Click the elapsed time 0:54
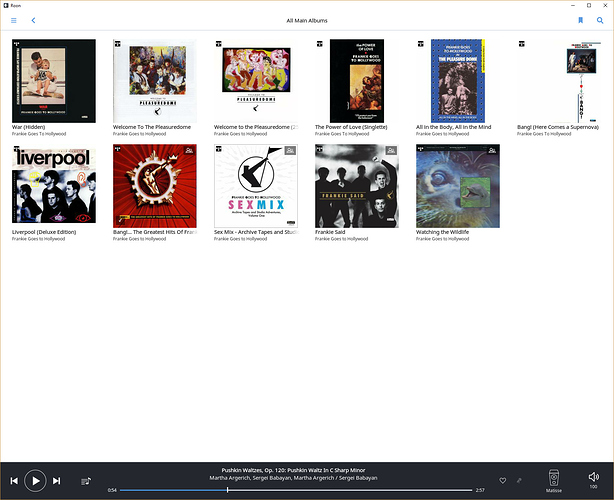614x500 pixels. (x=112, y=490)
